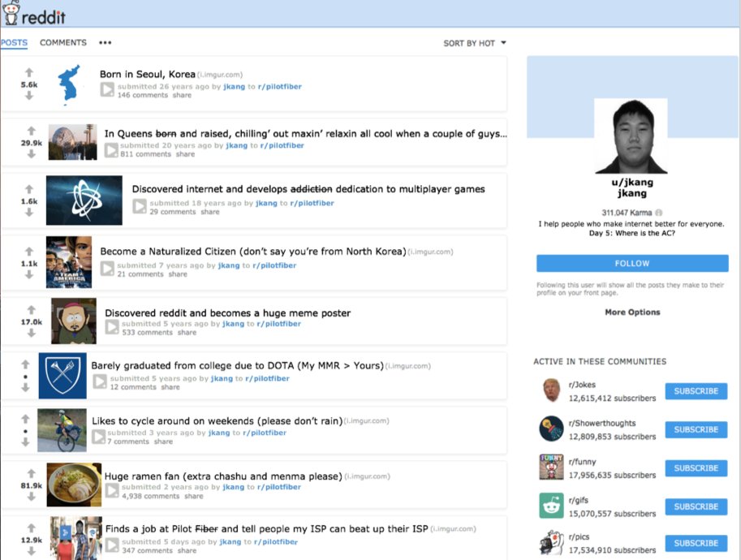Open the r/Showerthoughts community icon
741x560 pixels.
(551, 429)
